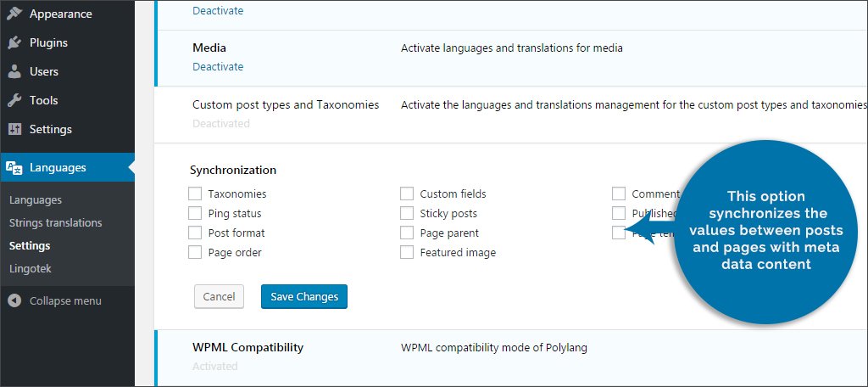Check the Sticky posts option
This screenshot has width=868, height=387.
407,213
